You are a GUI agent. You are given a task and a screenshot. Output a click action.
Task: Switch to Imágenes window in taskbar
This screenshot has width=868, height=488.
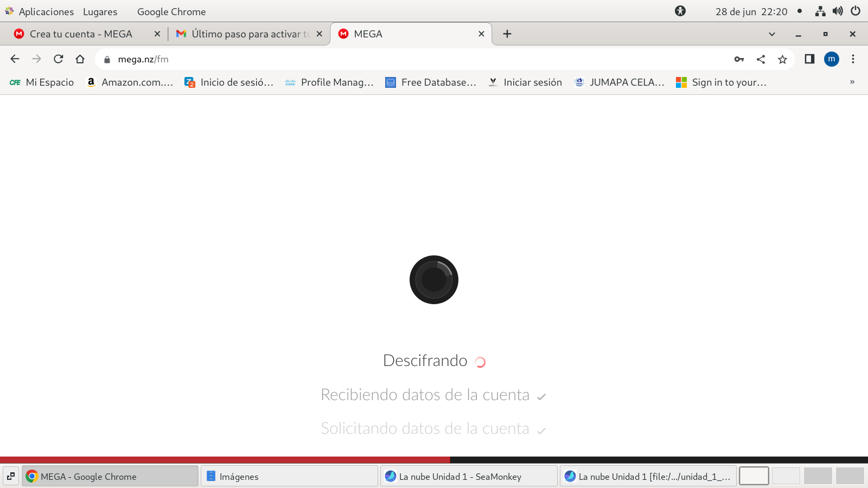(289, 476)
